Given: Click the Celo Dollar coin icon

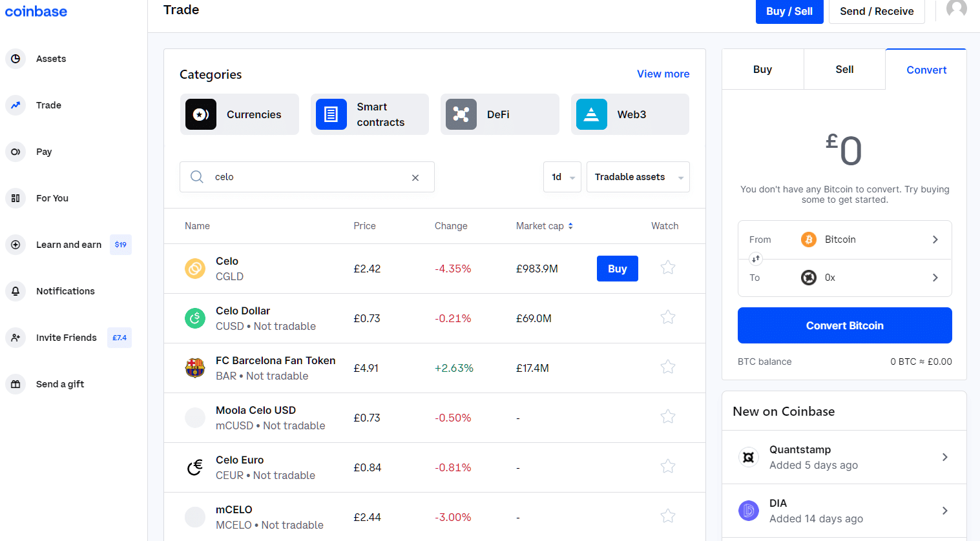Looking at the screenshot, I should (x=195, y=318).
